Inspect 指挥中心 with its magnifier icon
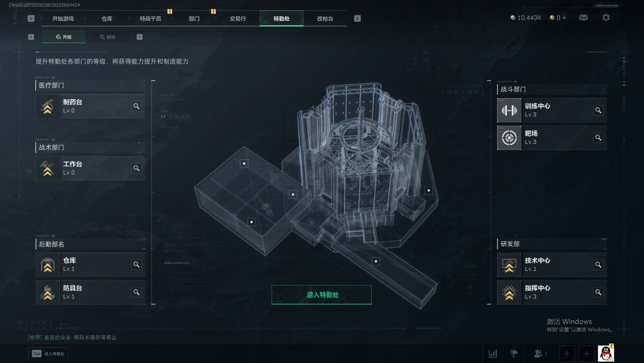 pyautogui.click(x=598, y=293)
